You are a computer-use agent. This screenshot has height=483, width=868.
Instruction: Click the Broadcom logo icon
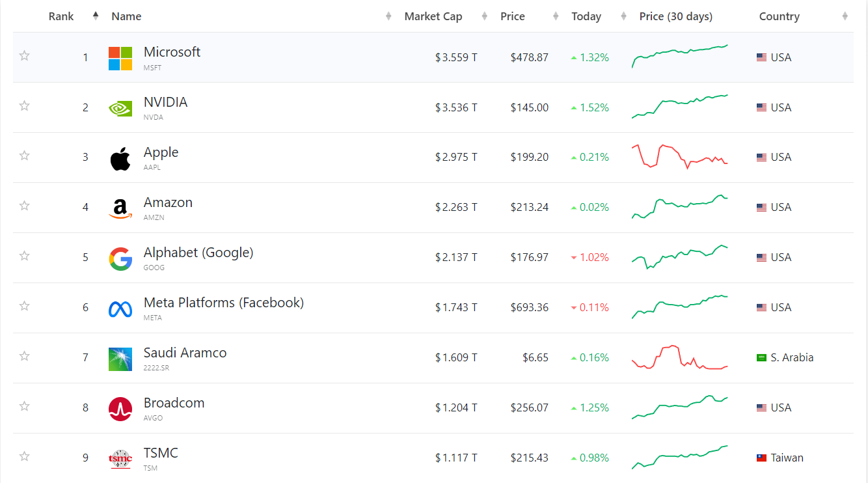coord(120,409)
